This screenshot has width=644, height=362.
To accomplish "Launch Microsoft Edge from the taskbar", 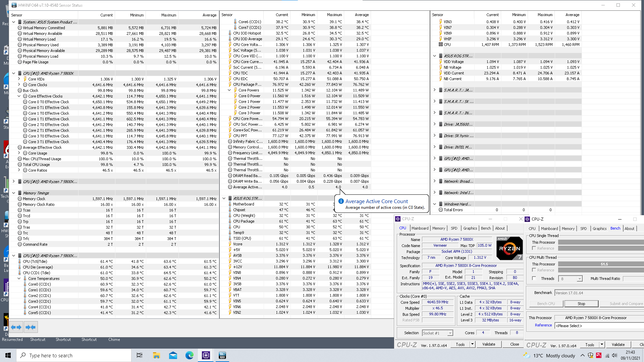I will pos(189,355).
